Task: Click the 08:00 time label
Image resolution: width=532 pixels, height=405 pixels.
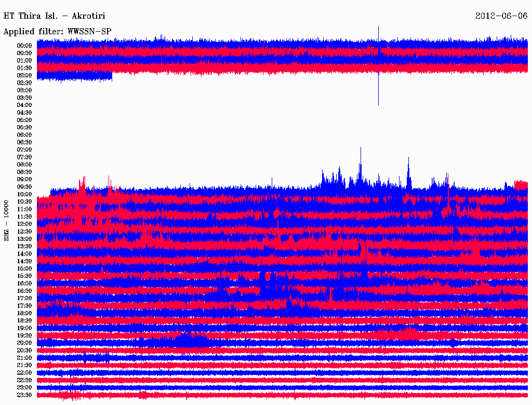Action: [24, 165]
